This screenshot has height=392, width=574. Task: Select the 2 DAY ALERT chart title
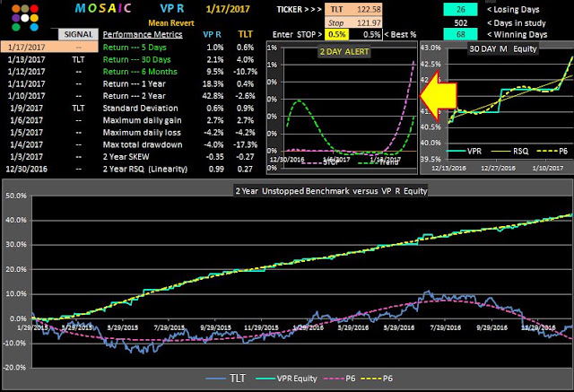click(344, 52)
